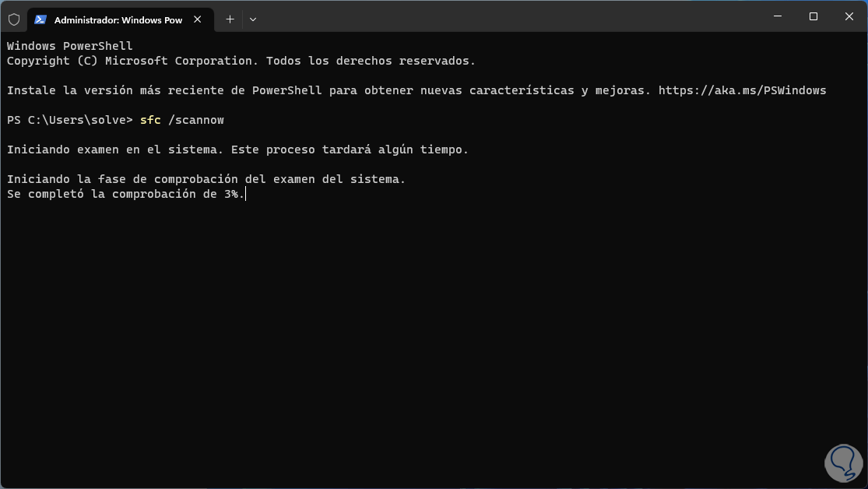Click the "Windows PowerShell" header line
Viewport: 868px width, 489px height.
coord(70,46)
